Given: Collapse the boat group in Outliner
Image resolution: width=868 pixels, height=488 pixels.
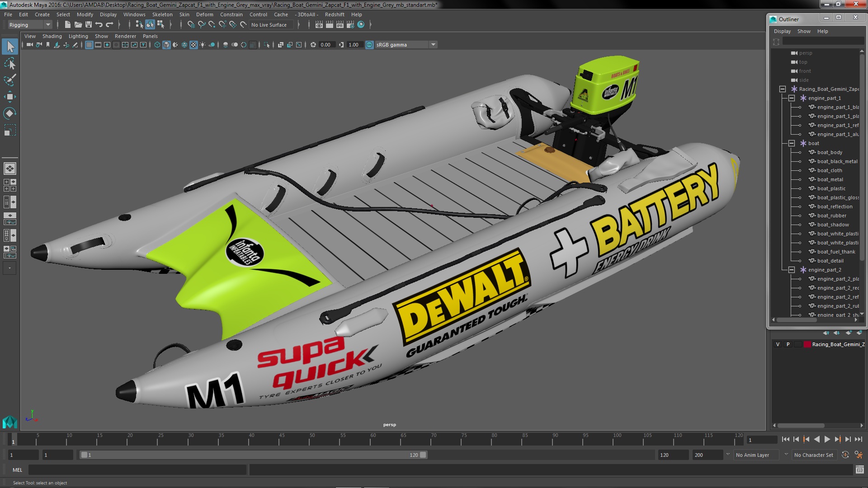Looking at the screenshot, I should [792, 143].
